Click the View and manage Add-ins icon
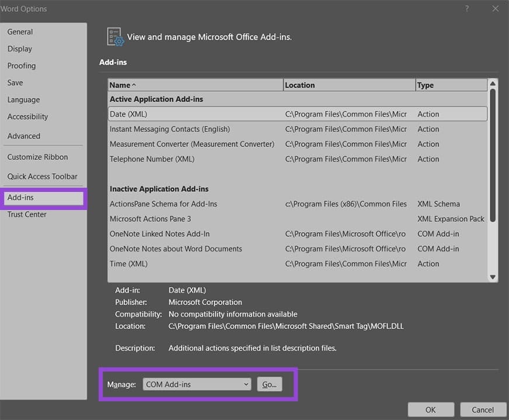 (x=114, y=36)
